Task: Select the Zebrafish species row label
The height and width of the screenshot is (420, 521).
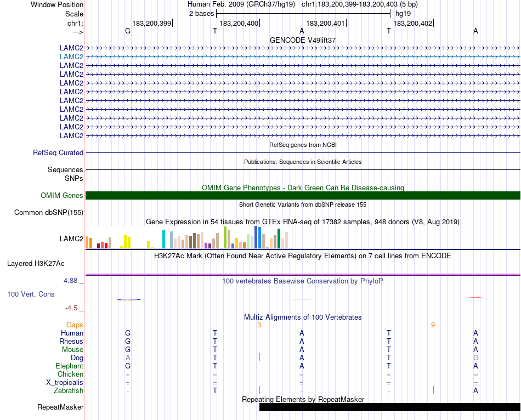Action: tap(69, 391)
